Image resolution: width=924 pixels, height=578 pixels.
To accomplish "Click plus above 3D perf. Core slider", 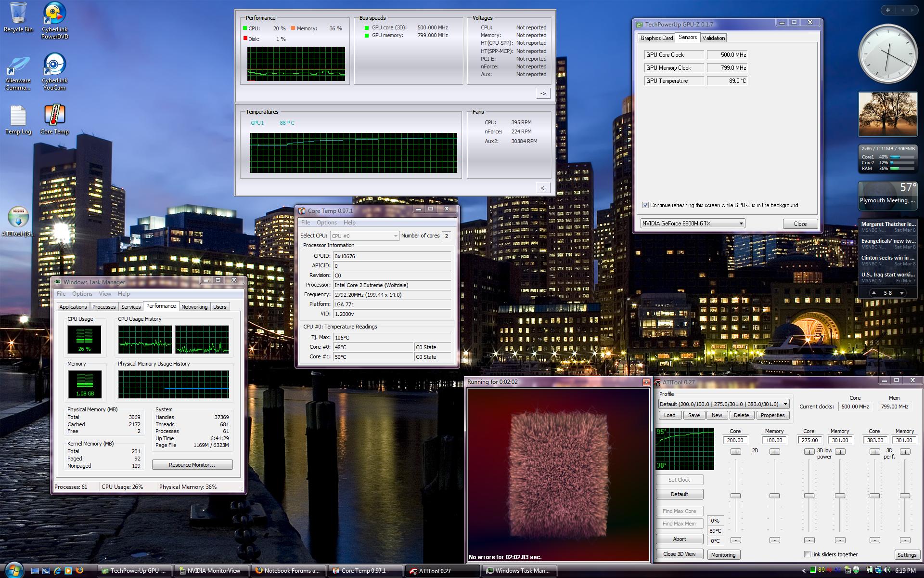I will (874, 452).
